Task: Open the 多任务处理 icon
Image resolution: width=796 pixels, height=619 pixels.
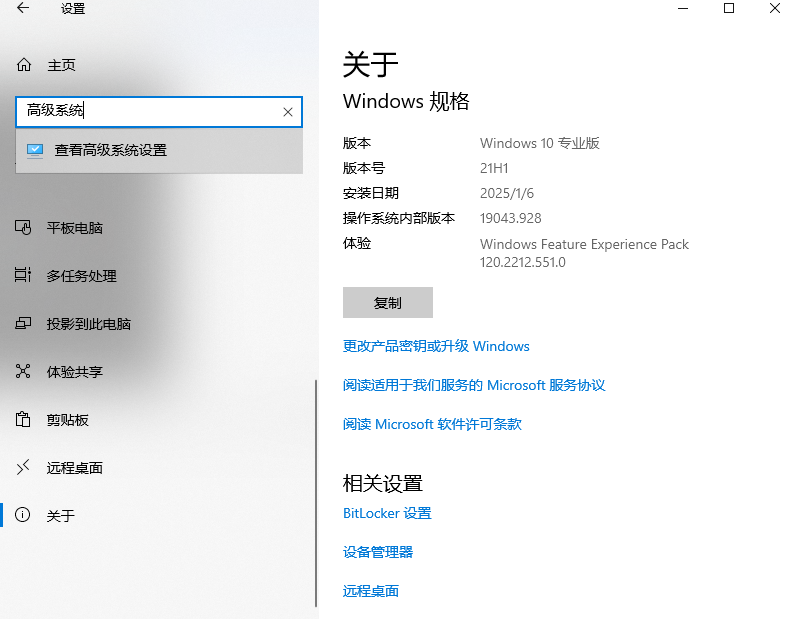Action: pos(23,275)
